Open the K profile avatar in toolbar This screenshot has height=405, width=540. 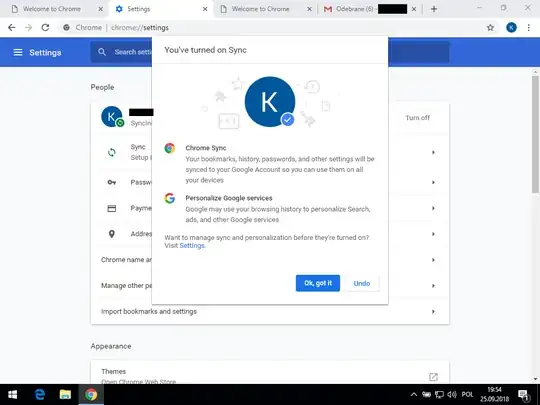point(511,28)
